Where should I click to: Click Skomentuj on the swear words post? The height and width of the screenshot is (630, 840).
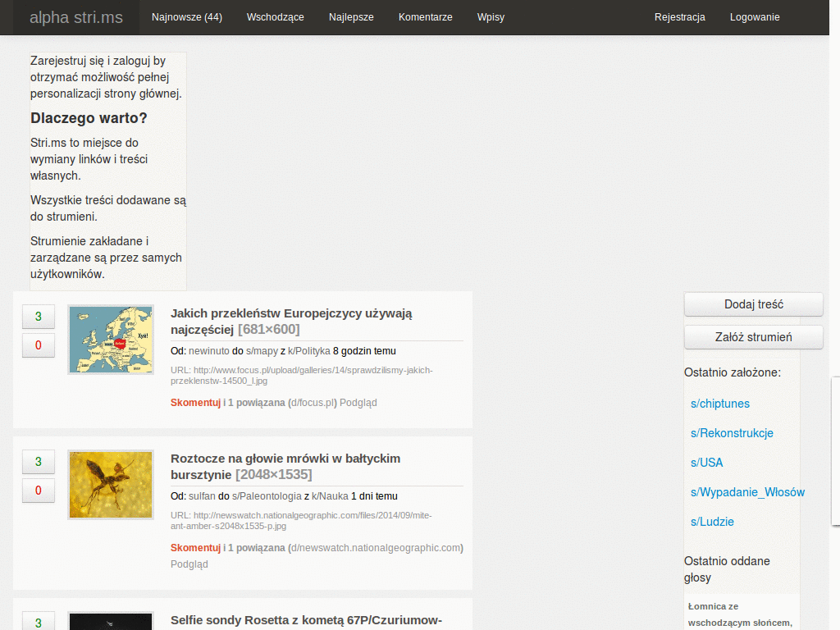pos(195,402)
